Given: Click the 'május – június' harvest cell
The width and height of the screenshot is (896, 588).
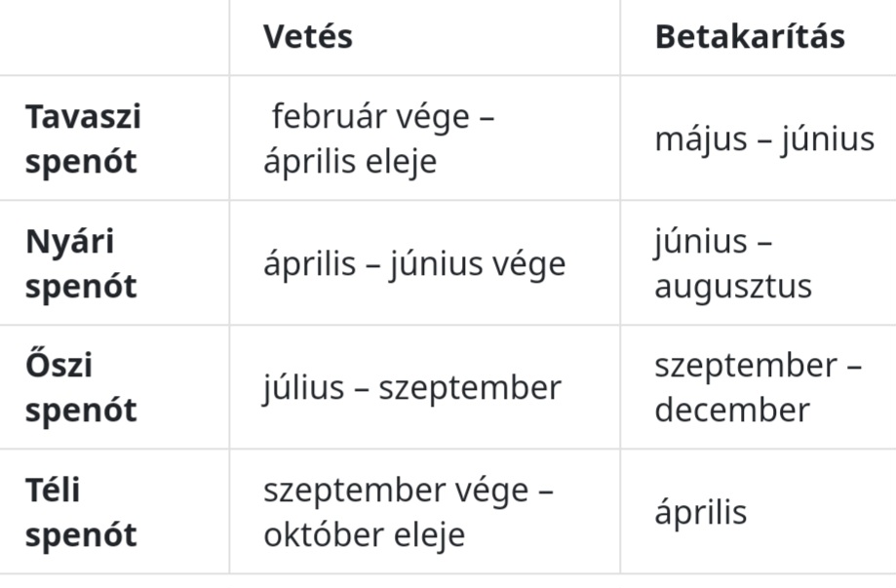Looking at the screenshot, I should [x=763, y=139].
